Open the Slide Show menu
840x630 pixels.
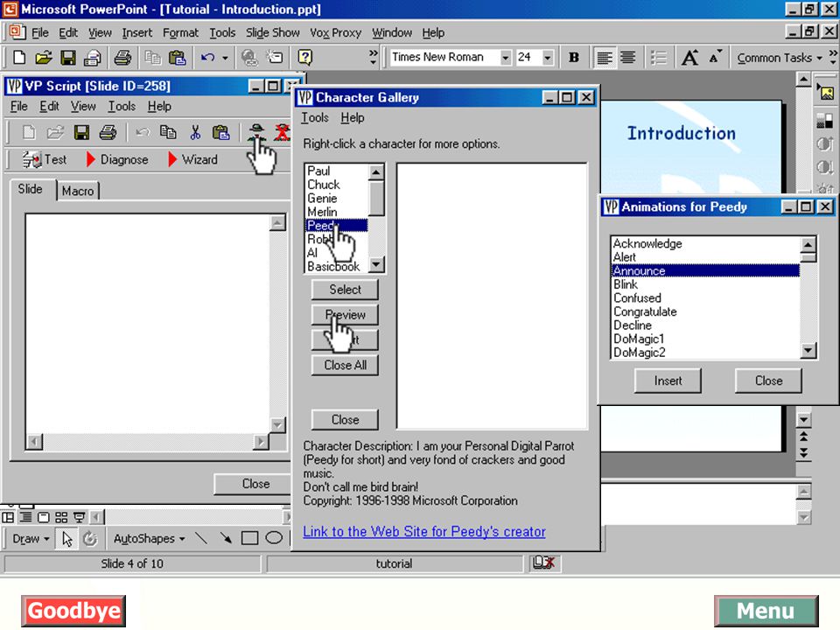(273, 32)
